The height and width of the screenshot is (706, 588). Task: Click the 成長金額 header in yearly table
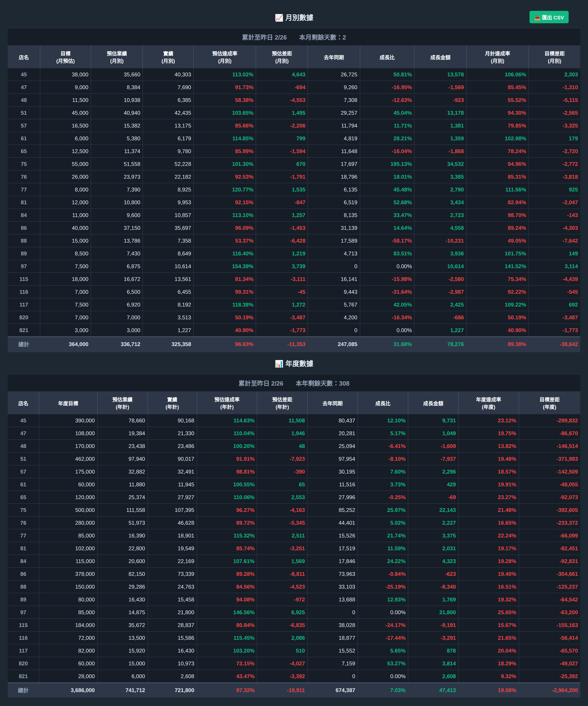pyautogui.click(x=433, y=403)
